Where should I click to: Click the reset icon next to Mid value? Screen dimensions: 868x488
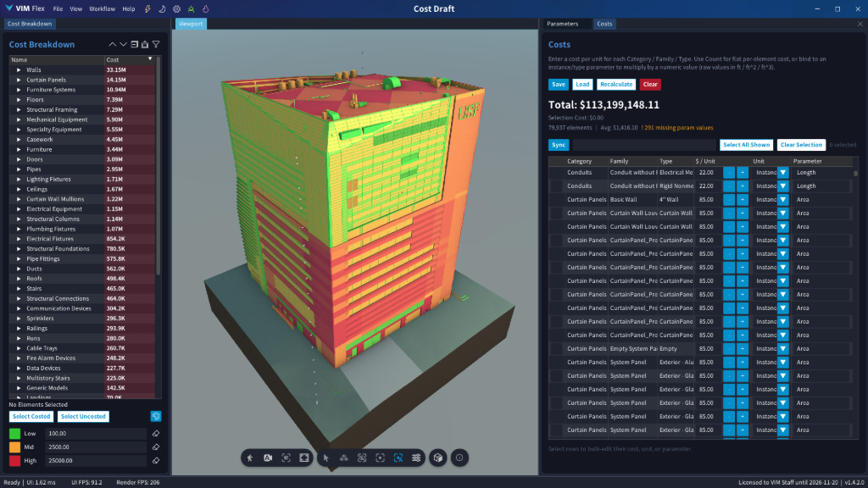(x=156, y=447)
